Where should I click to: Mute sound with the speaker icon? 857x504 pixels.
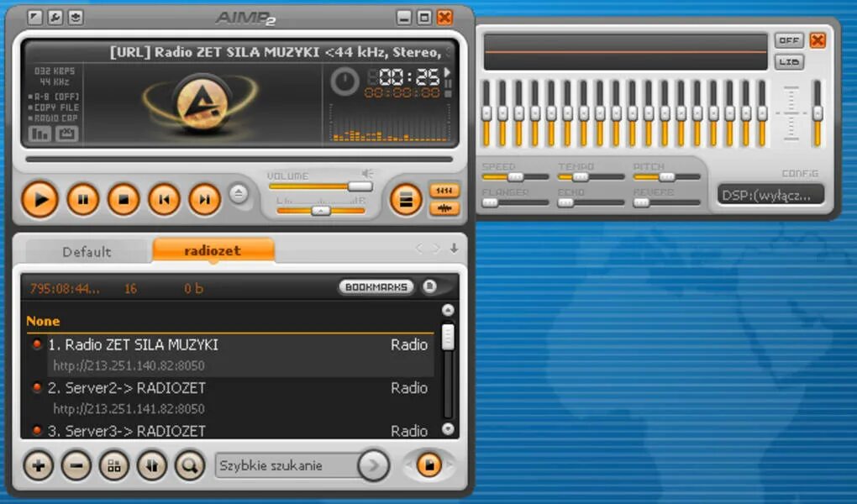pyautogui.click(x=367, y=174)
